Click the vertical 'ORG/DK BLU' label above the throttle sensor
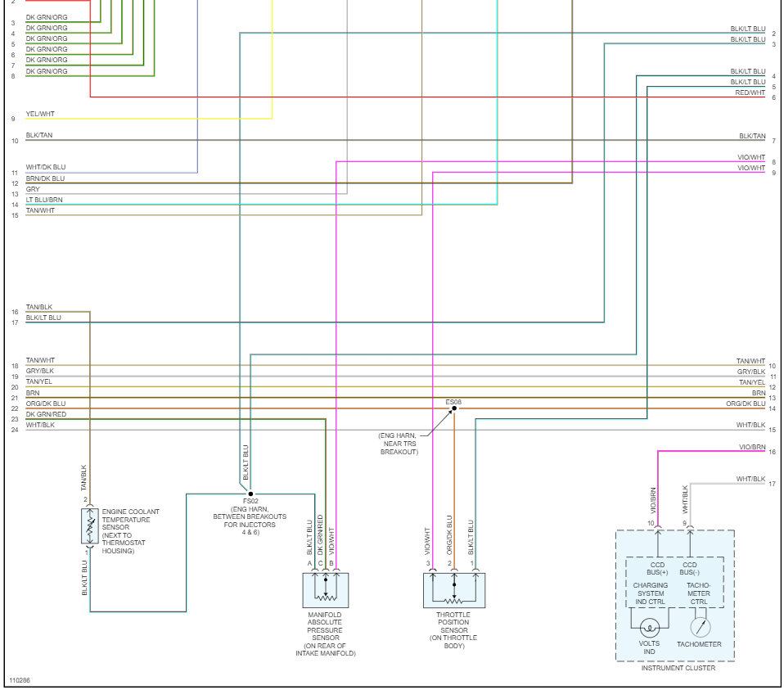This screenshot has height=690, width=784. coord(449,535)
